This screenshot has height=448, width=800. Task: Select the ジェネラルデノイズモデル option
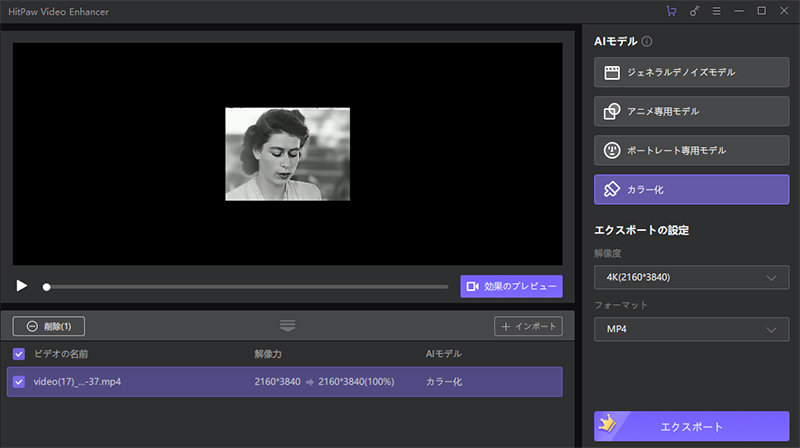pos(691,72)
